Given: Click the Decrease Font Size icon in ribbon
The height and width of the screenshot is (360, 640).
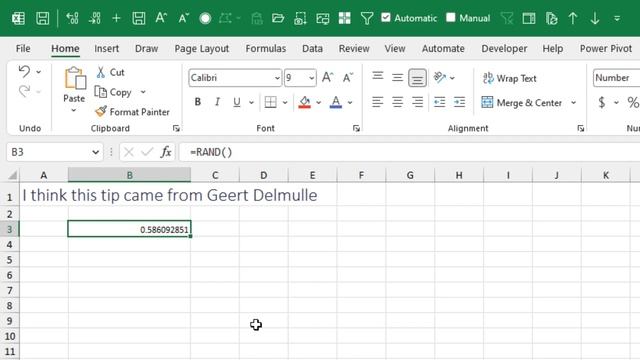Looking at the screenshot, I should pyautogui.click(x=348, y=78).
